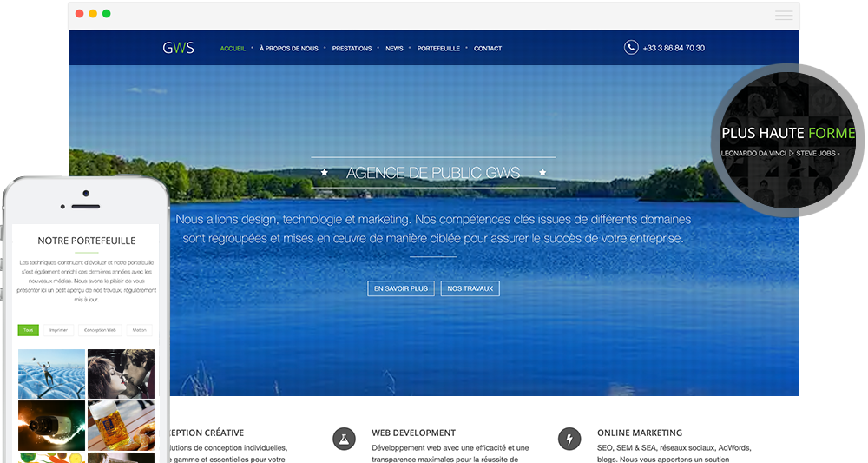This screenshot has width=868, height=463.
Task: Click the circular Plus Haute Forme badge
Action: pos(788,137)
